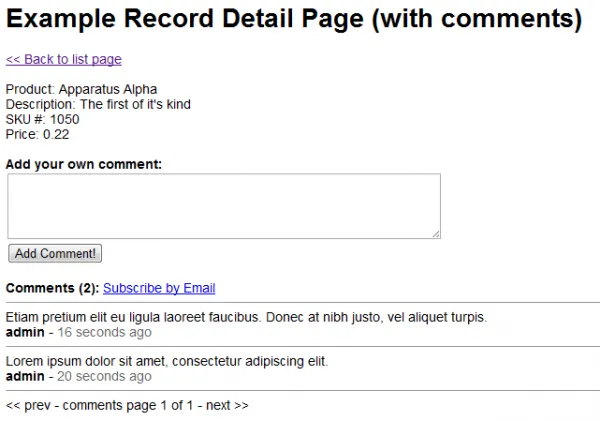Click the Price: 0.22 line
The height and width of the screenshot is (421, 600).
tap(38, 134)
